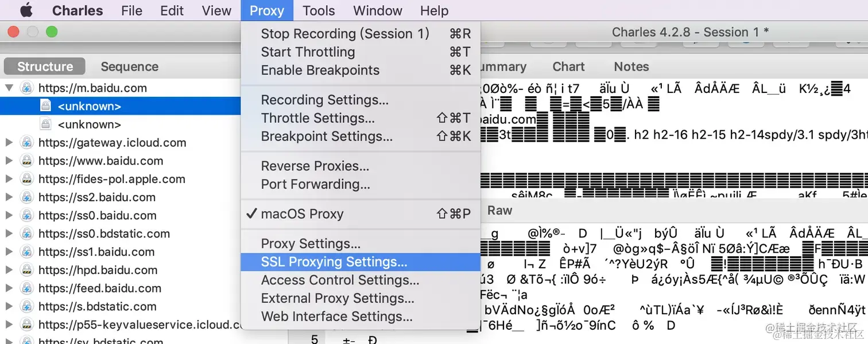
Task: Toggle the macOS Proxy checked item
Action: [x=361, y=214]
